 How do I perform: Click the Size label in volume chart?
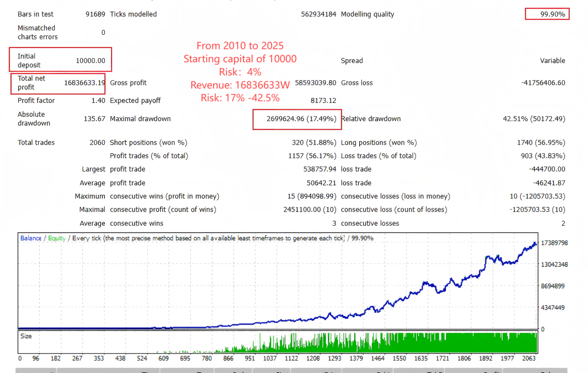tap(26, 336)
